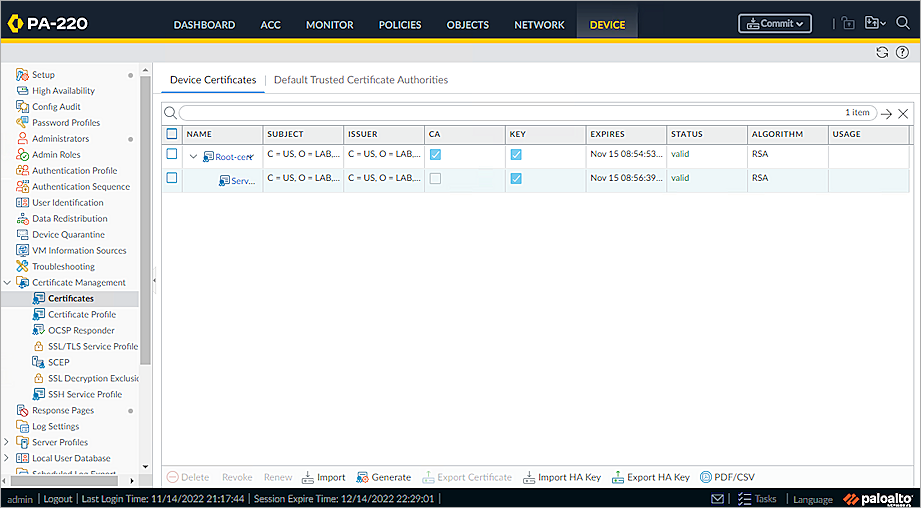Open the POLICIES top menu tab
The width and height of the screenshot is (921, 508).
tap(400, 25)
